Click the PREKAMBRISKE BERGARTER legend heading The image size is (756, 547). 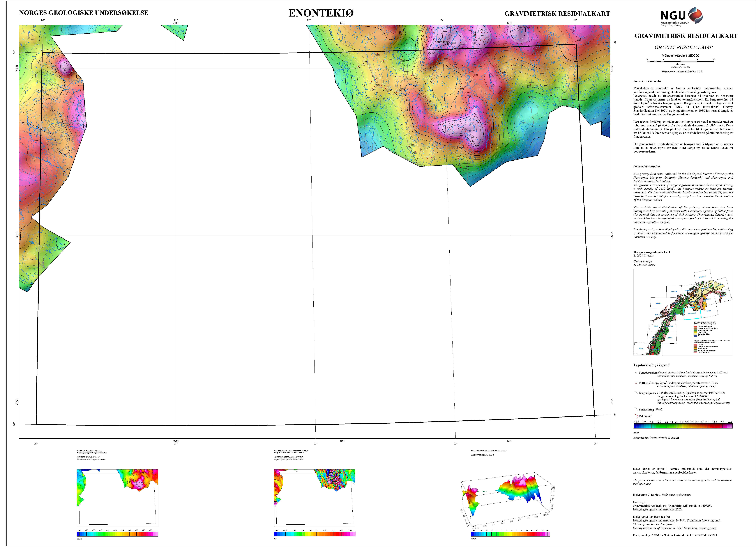tap(712, 340)
